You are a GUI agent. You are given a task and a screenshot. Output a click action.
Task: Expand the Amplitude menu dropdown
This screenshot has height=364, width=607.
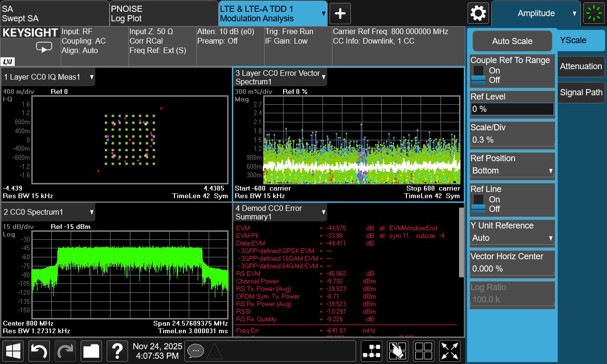[x=536, y=13]
